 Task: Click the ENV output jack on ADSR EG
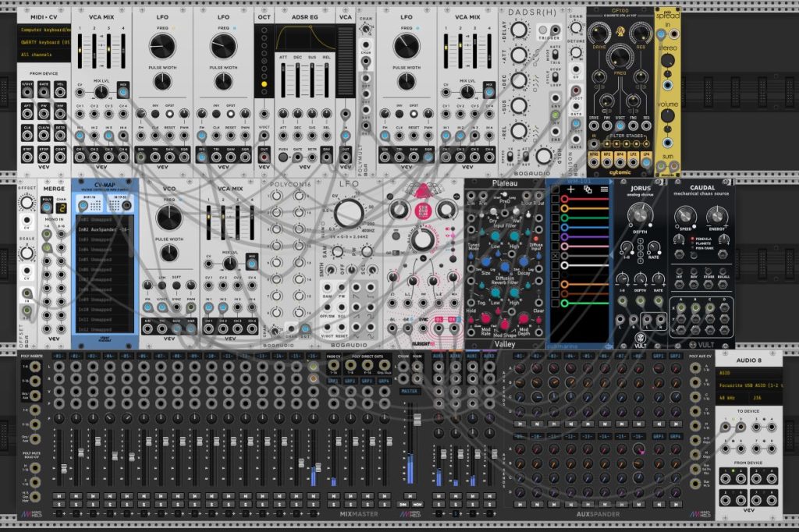326,157
